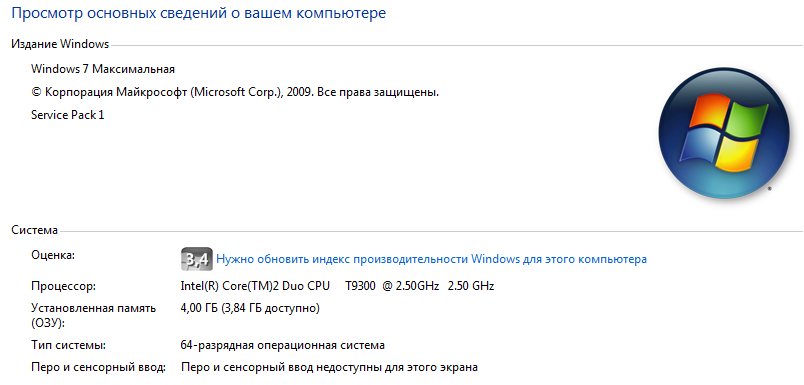Click the 3,4 performance score badge
The width and height of the screenshot is (804, 385).
(197, 259)
